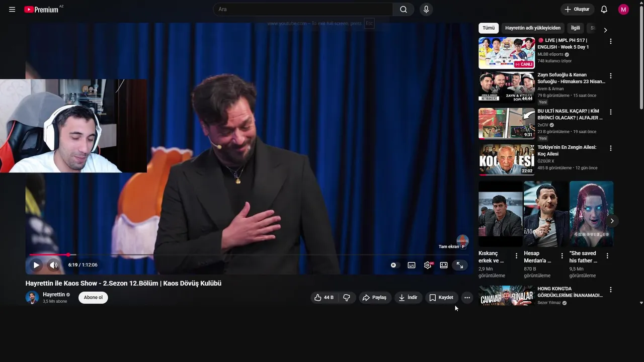The height and width of the screenshot is (362, 644).
Task: Open the Hayrettin channel name link
Action: [x=54, y=295]
